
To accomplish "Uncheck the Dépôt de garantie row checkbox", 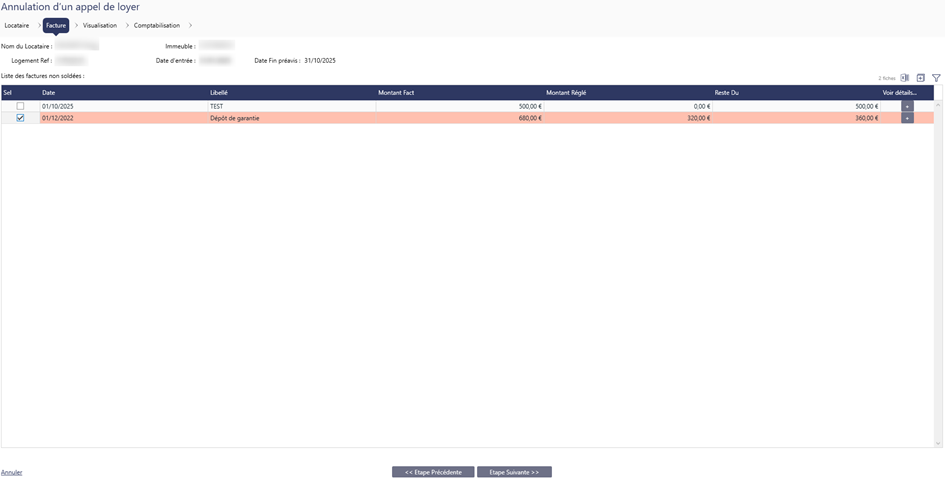I will tap(20, 117).
